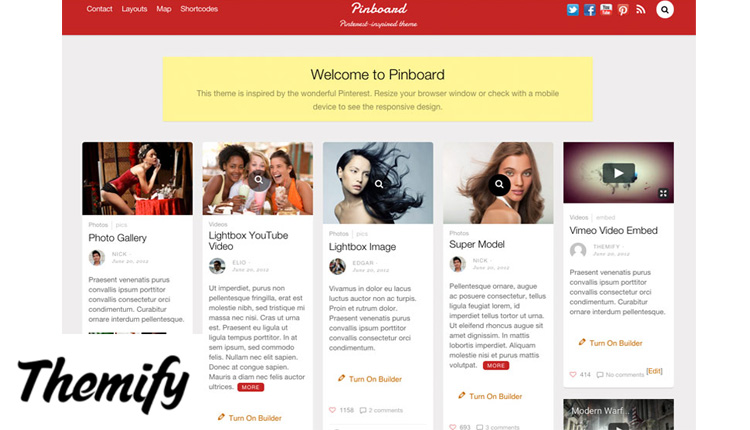Like the Vimeo Video Embed post heart
Screen dimensions: 750x430
[573, 375]
